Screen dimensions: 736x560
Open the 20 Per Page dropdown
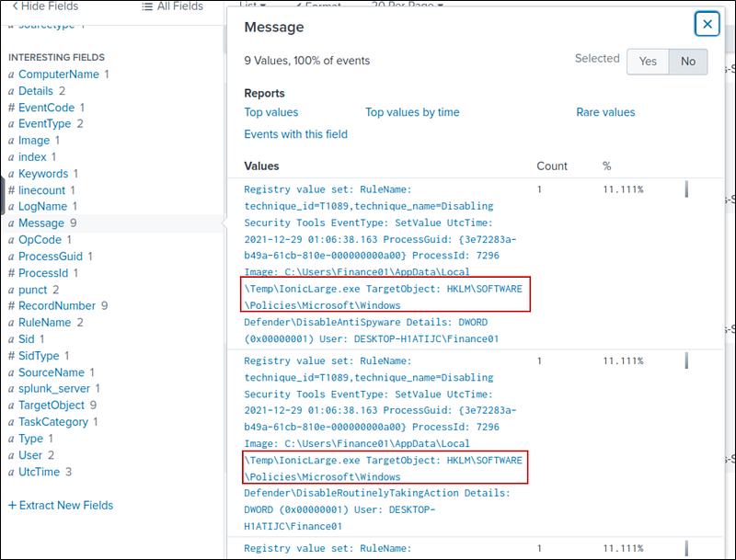pyautogui.click(x=407, y=6)
